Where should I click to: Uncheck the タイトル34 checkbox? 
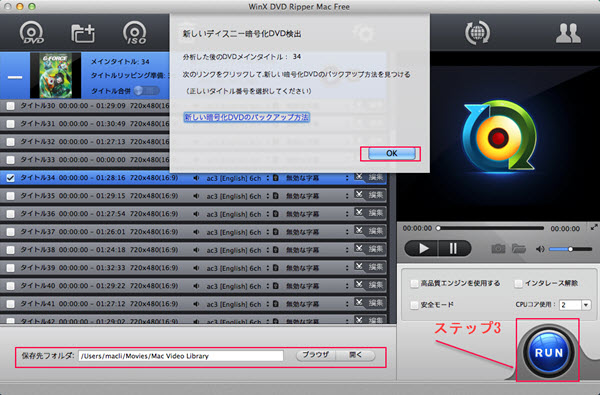(x=11, y=178)
